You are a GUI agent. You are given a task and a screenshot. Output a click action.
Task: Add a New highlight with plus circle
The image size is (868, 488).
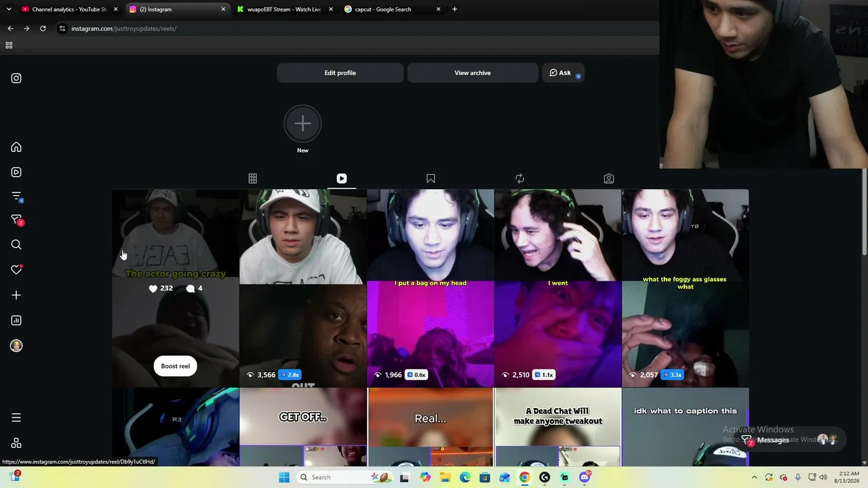coord(302,123)
